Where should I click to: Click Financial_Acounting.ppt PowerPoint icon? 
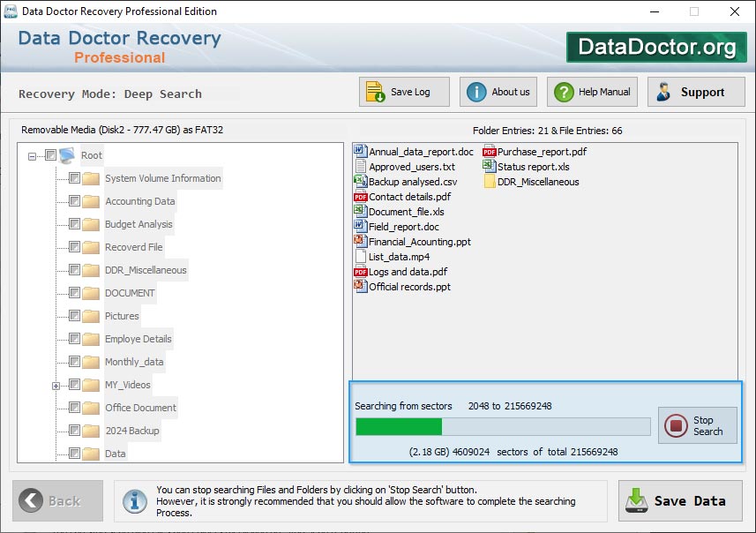coord(361,241)
